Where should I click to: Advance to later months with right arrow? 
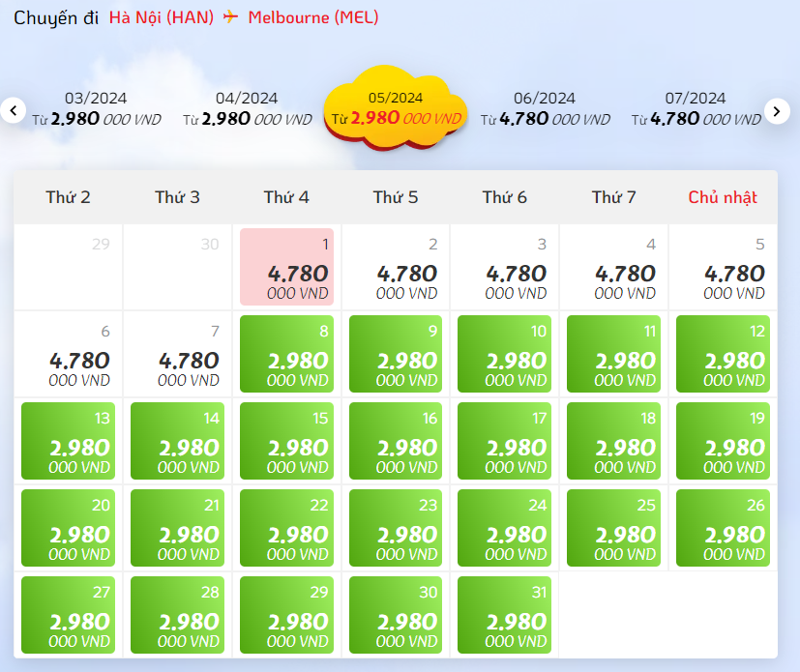pyautogui.click(x=777, y=110)
